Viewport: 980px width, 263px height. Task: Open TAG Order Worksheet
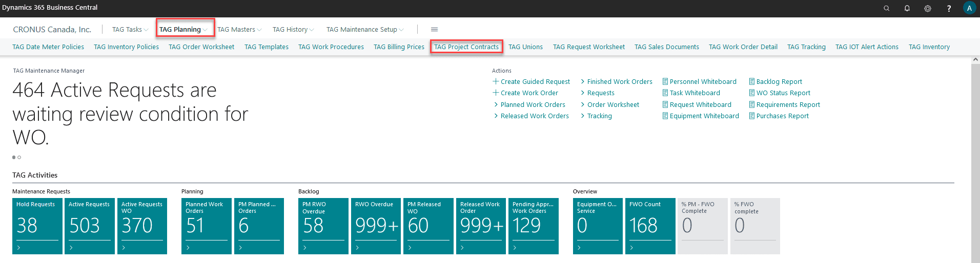tap(201, 47)
